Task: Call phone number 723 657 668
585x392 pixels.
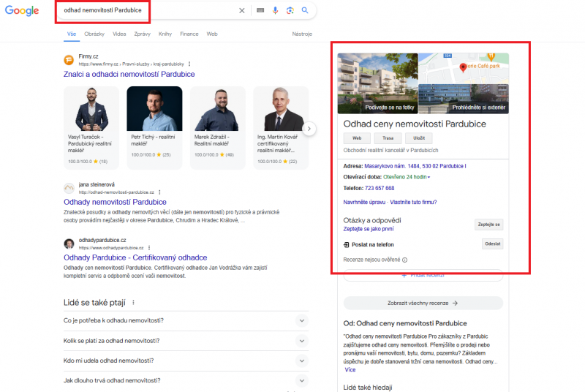Action: tap(380, 189)
